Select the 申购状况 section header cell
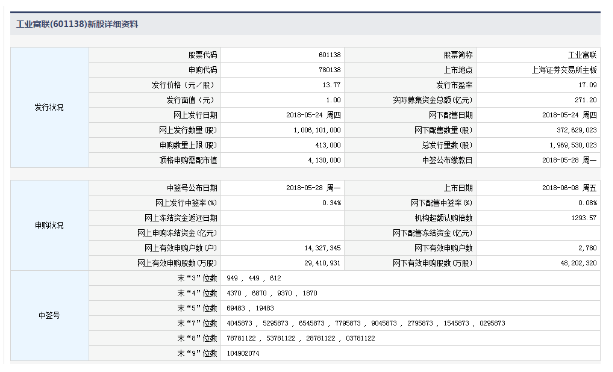This screenshot has height=372, width=613. (x=49, y=225)
